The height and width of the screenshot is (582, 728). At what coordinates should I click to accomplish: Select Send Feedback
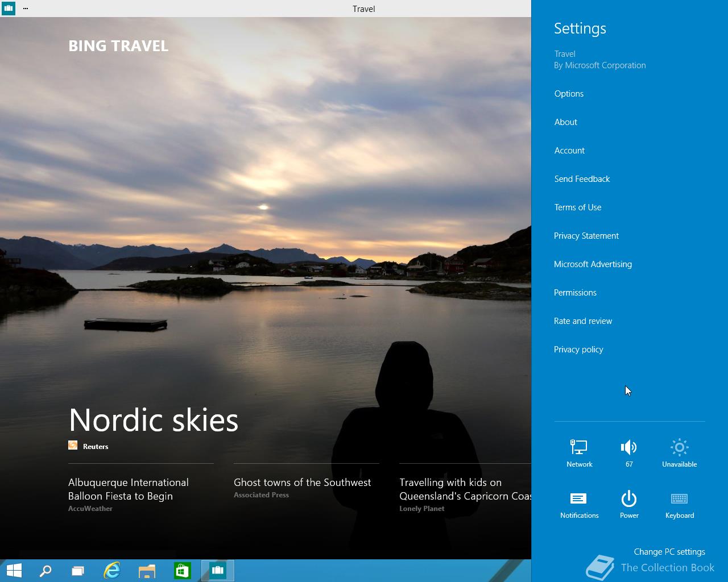pyautogui.click(x=582, y=179)
